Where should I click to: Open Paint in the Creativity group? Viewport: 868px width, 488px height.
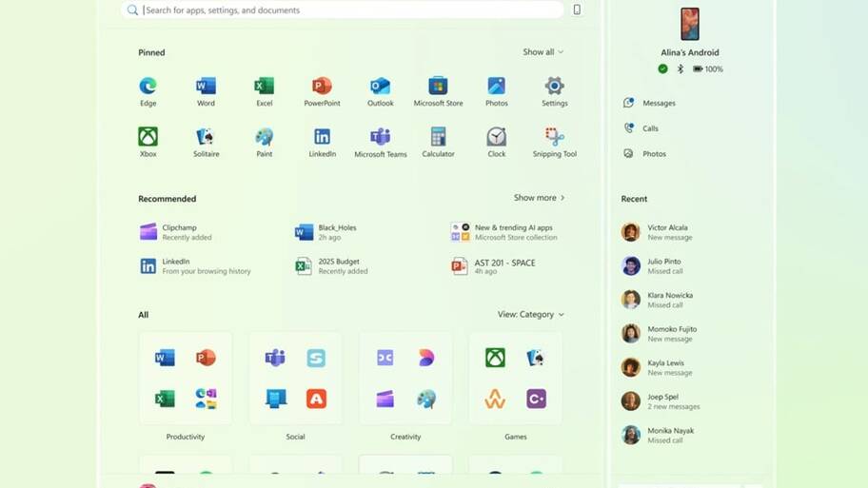426,399
